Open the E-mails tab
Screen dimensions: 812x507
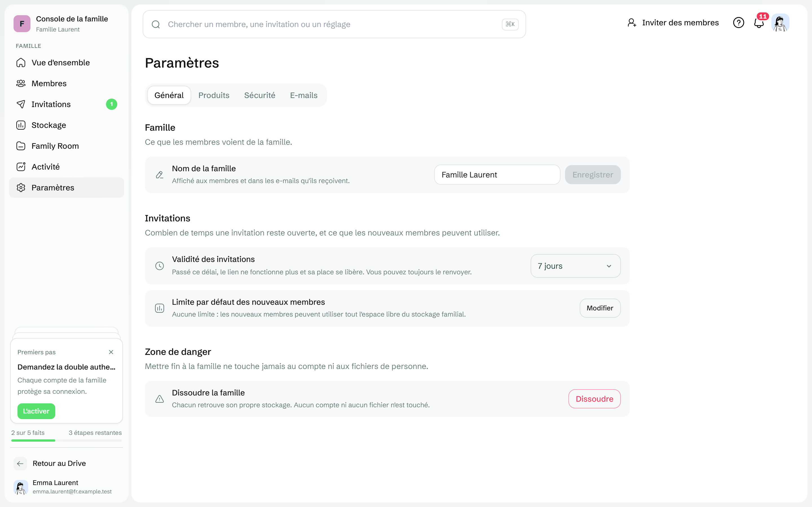click(304, 95)
